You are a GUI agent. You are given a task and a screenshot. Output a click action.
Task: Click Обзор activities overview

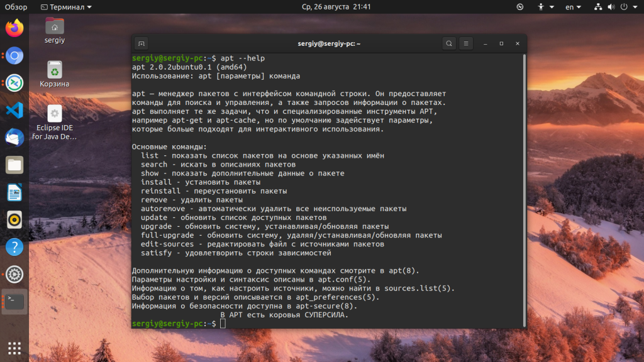[16, 7]
